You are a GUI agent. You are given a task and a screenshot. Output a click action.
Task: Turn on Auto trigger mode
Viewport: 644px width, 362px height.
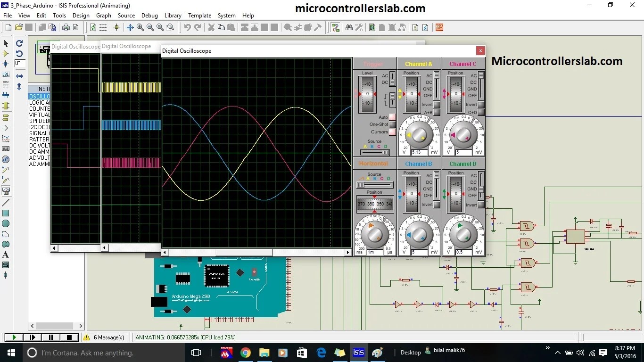[391, 117]
